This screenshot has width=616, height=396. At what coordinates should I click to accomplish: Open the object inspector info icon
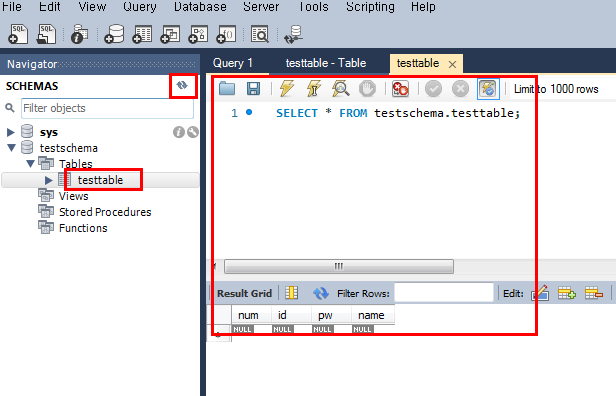[x=79, y=34]
